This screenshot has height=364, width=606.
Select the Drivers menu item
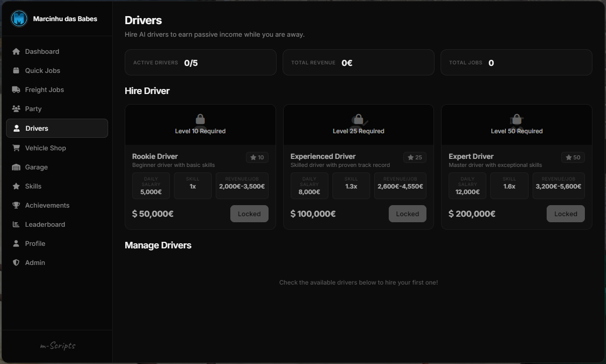pyautogui.click(x=57, y=128)
